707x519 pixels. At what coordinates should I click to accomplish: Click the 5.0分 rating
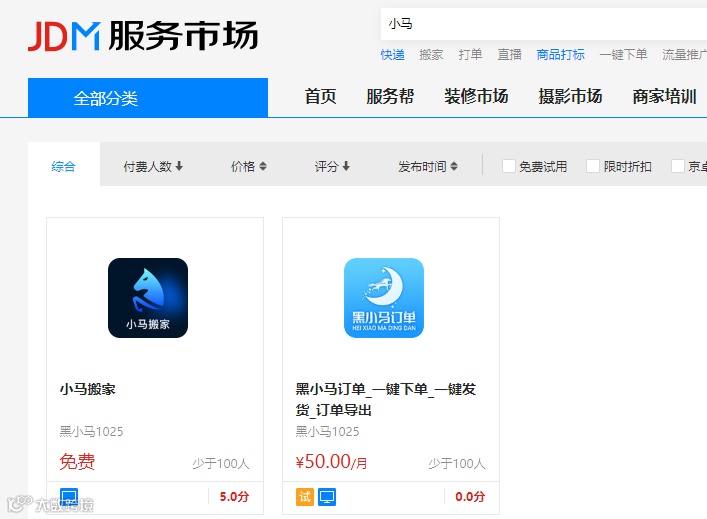pyautogui.click(x=234, y=497)
